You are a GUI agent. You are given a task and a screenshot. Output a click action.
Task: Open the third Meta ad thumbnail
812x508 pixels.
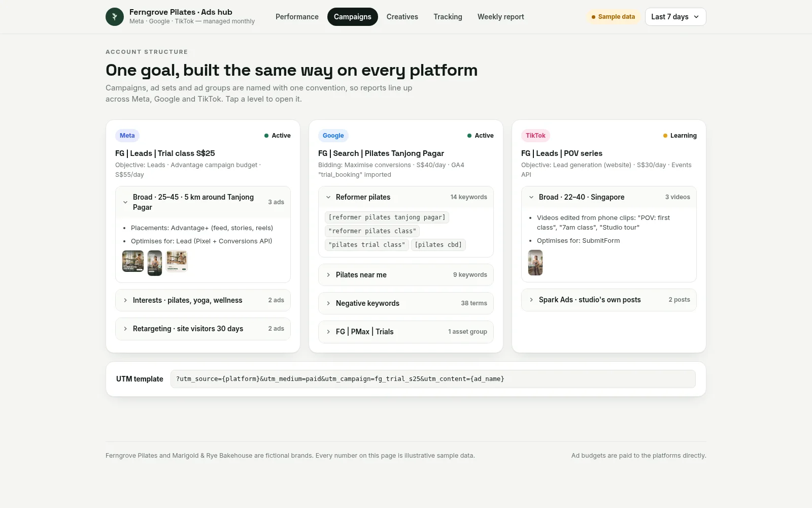177,261
